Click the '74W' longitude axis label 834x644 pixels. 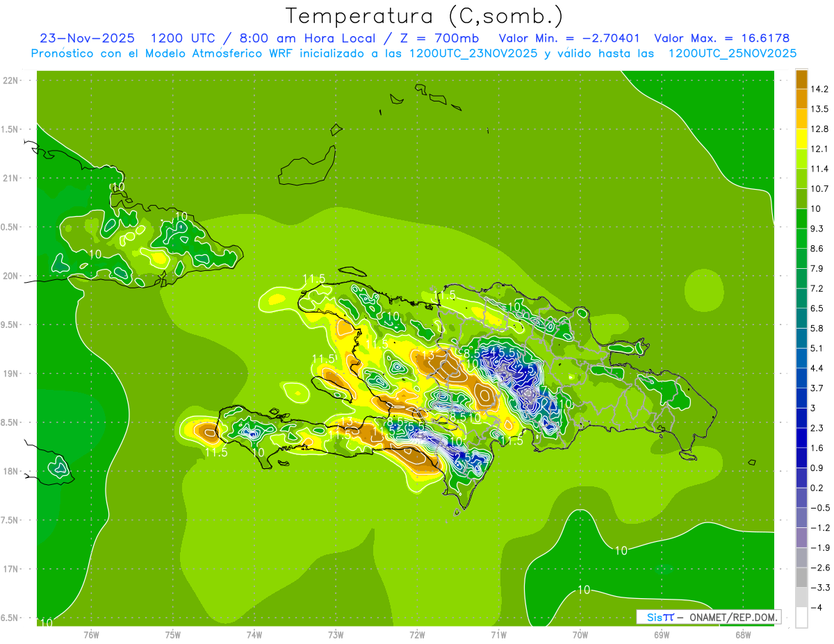(254, 635)
